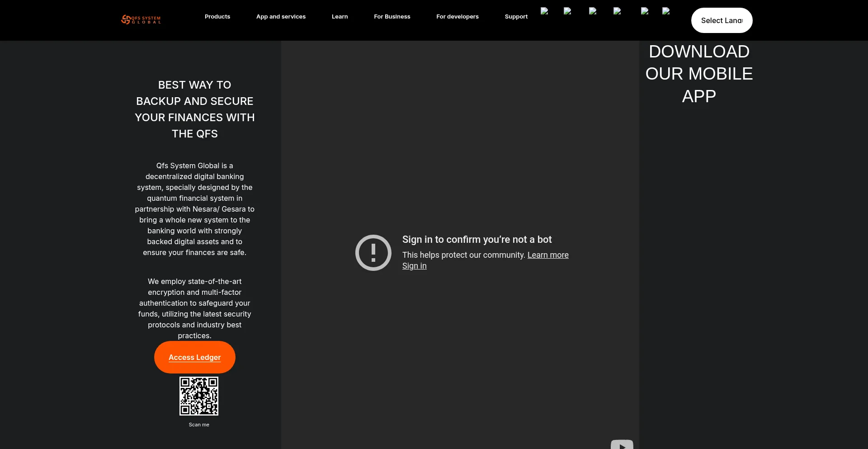The image size is (868, 449).
Task: Open the App and services menu
Action: 281,17
